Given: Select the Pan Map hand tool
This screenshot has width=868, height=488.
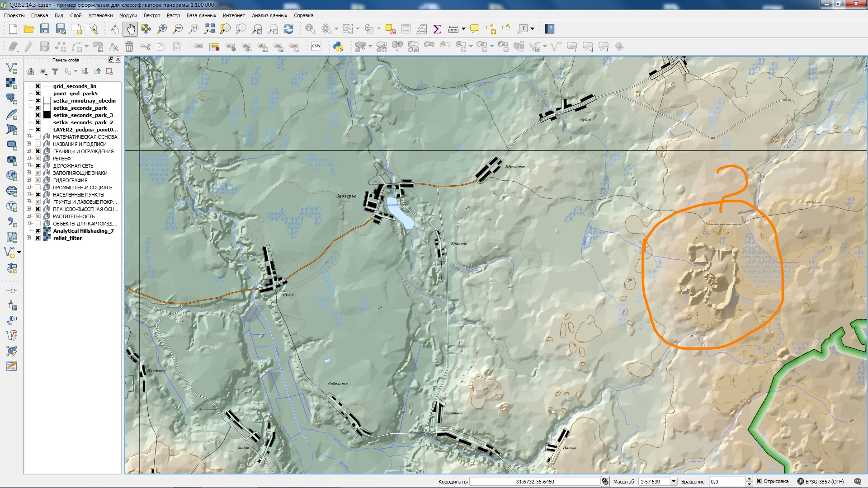Looking at the screenshot, I should tap(130, 29).
